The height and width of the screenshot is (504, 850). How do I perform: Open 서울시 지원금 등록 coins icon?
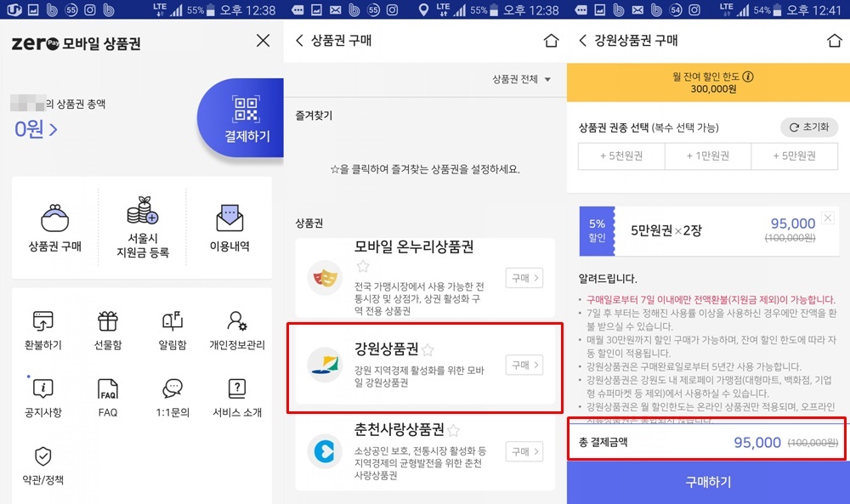point(143,210)
